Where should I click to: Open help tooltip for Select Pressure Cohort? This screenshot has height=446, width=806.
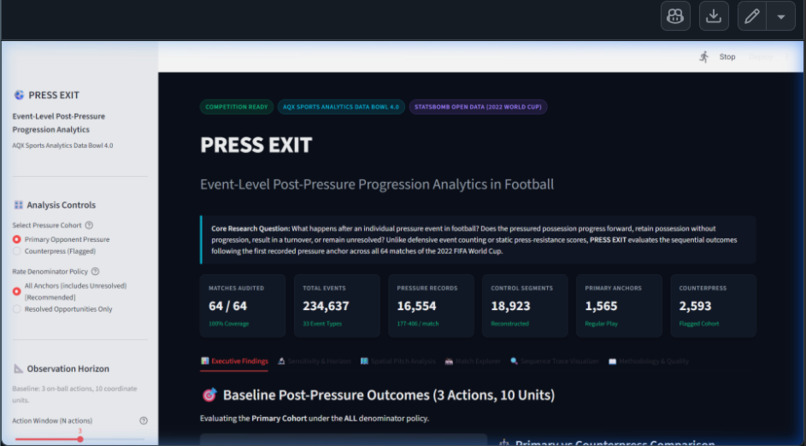(89, 225)
